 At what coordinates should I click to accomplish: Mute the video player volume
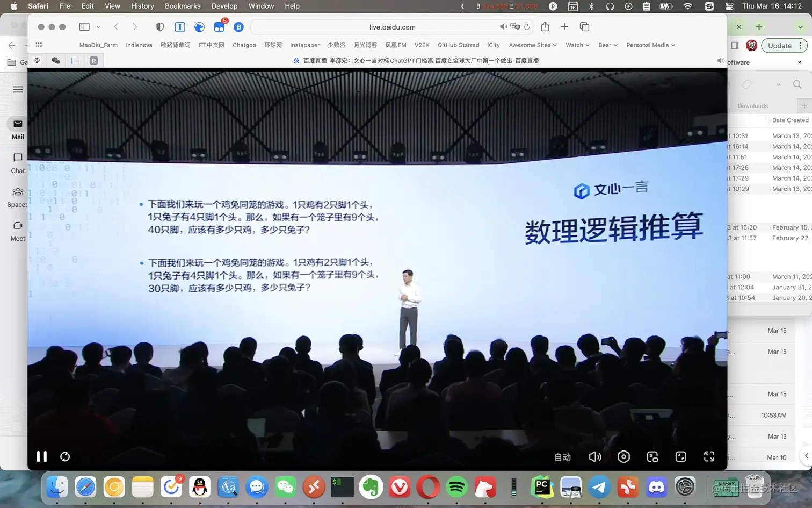(x=595, y=456)
